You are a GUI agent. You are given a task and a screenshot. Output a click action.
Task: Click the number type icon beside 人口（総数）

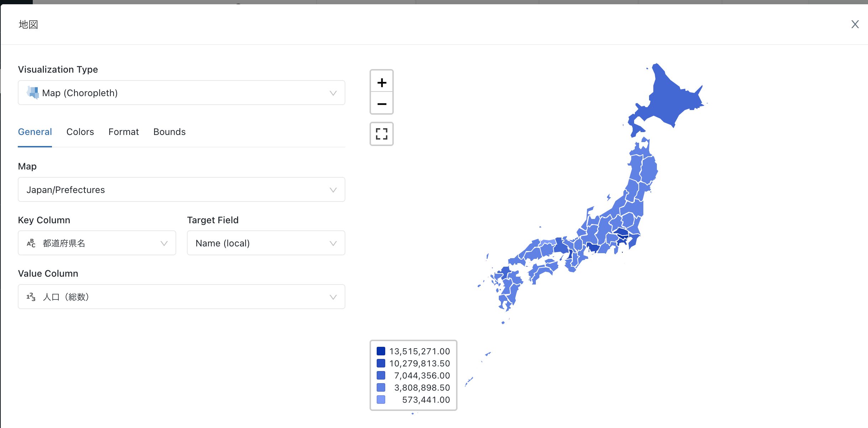pos(31,297)
